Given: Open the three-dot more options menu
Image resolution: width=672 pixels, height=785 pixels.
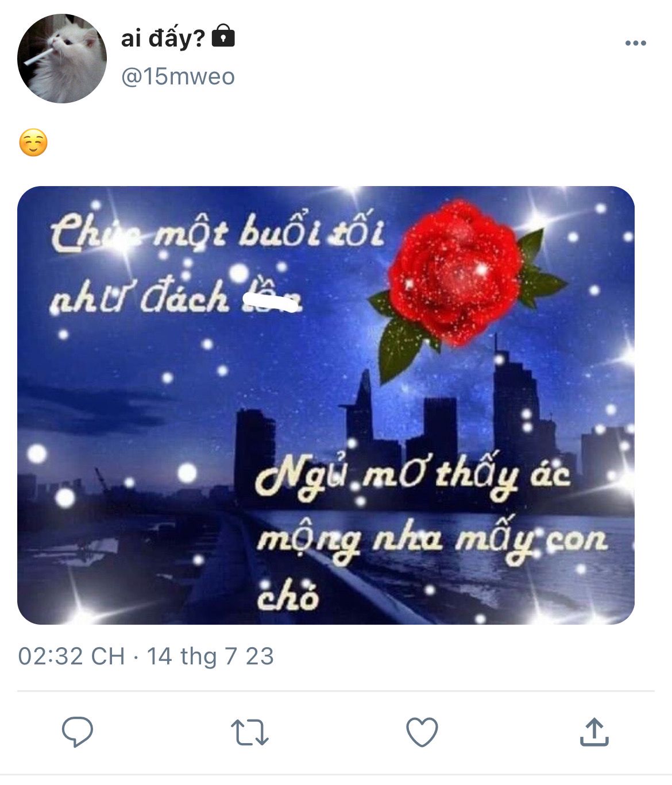Looking at the screenshot, I should coord(635,43).
